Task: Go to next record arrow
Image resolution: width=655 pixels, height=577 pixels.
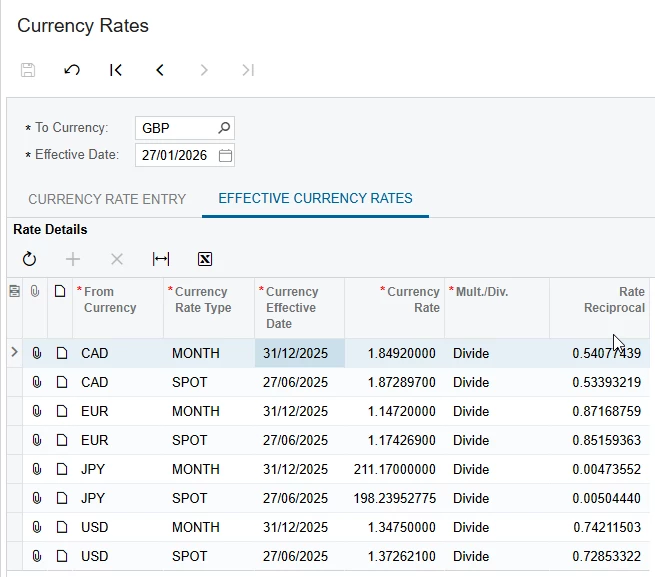Action: tap(204, 70)
